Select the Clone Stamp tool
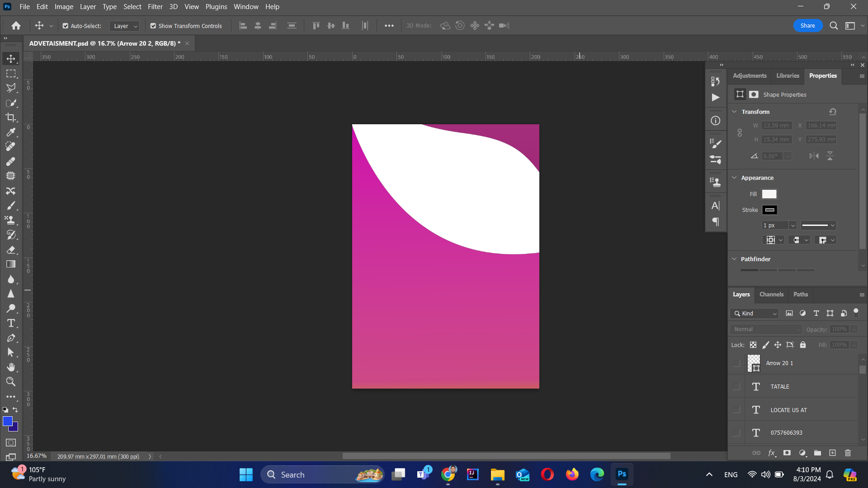Screen dimensions: 868x488 (x=11, y=220)
